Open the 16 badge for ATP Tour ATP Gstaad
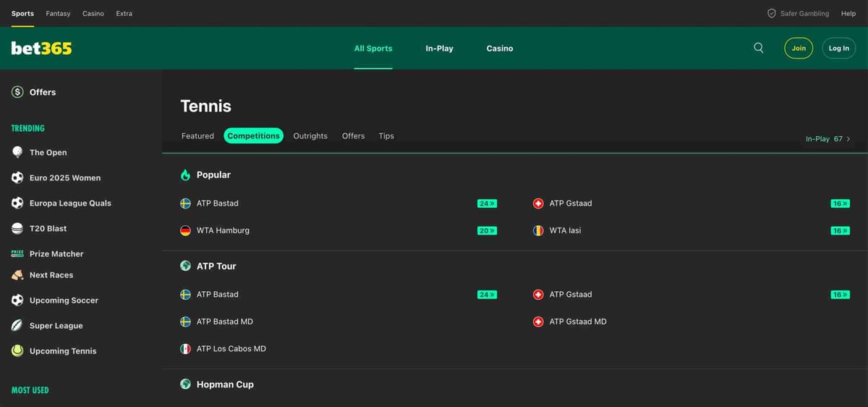The width and height of the screenshot is (868, 407). click(840, 295)
